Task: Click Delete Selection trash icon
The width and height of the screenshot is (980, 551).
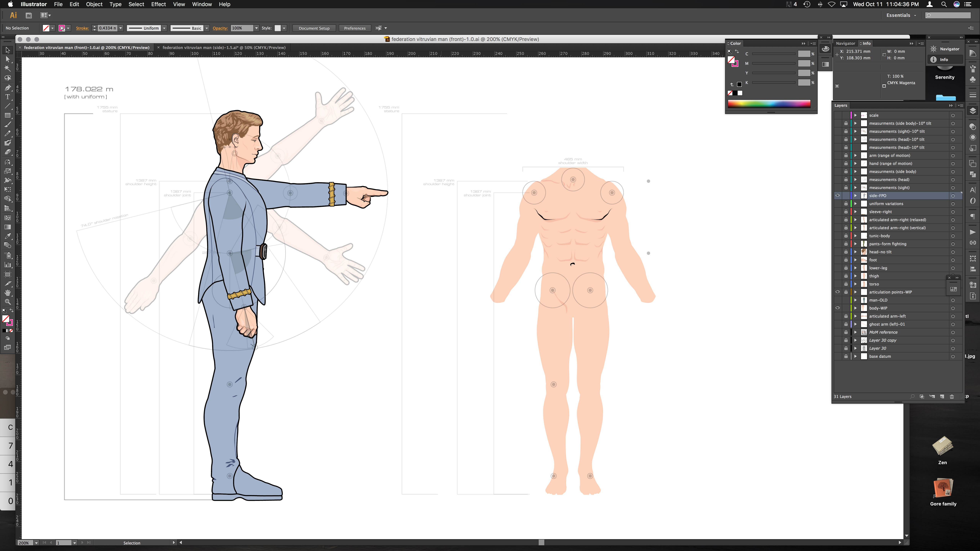Action: (952, 396)
